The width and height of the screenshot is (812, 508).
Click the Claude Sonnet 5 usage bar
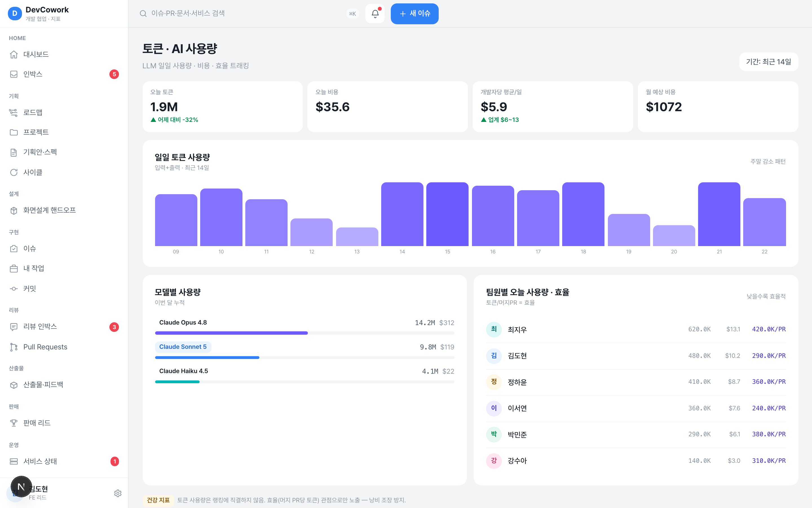[x=305, y=358]
